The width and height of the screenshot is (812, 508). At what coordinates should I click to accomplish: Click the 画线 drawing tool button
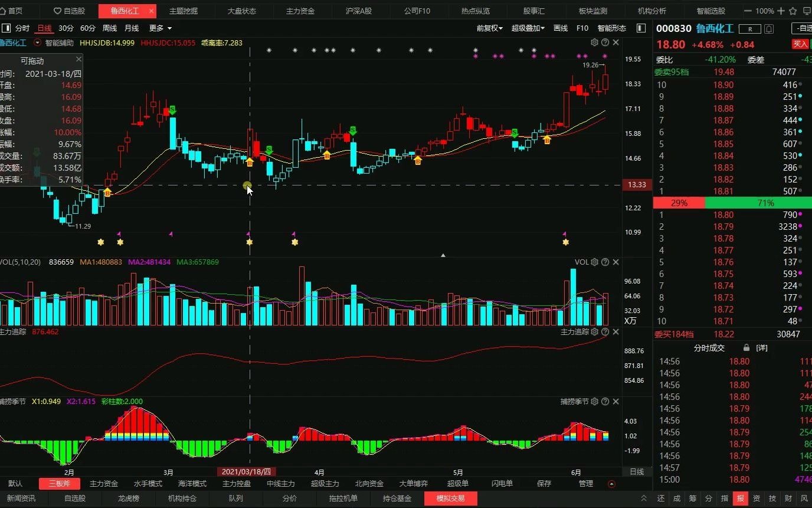(560, 28)
